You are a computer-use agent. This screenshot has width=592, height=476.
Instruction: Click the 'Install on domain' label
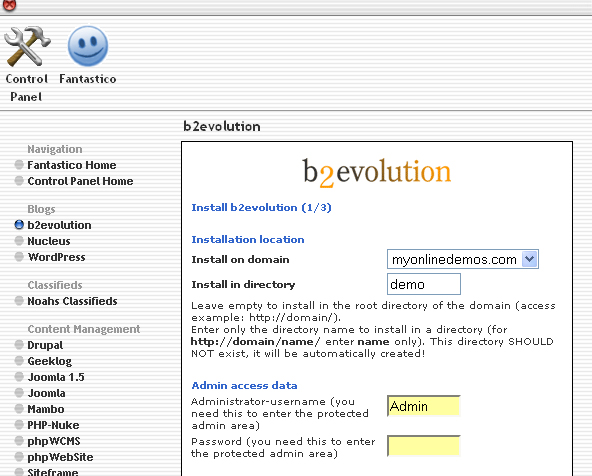click(x=240, y=260)
